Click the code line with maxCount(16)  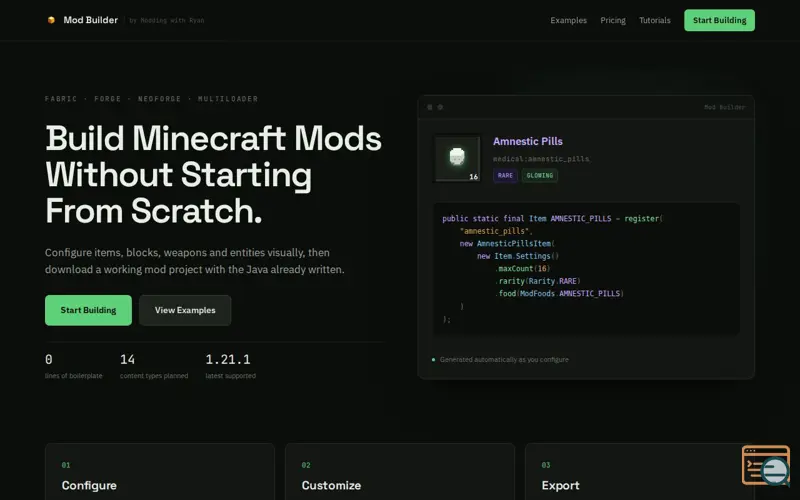click(522, 268)
